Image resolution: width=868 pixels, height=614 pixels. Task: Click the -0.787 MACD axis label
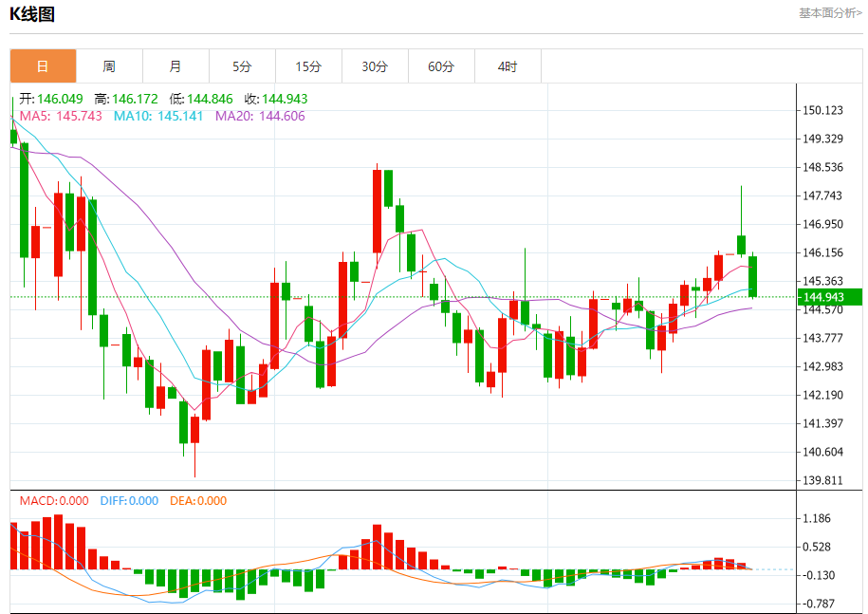click(817, 604)
